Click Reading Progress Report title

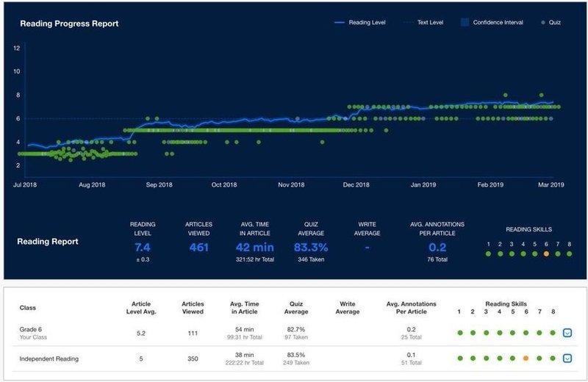[x=69, y=24]
